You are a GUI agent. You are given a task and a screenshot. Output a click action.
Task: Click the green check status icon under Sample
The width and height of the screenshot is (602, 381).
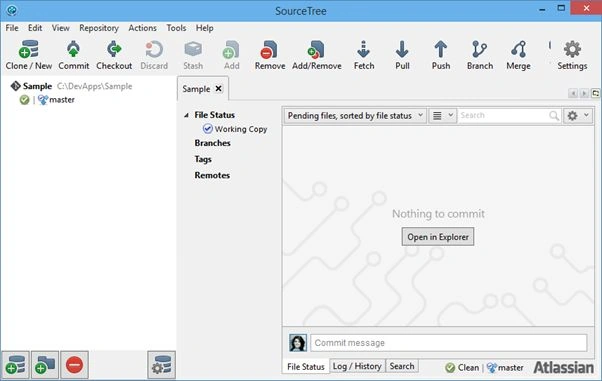(24, 100)
